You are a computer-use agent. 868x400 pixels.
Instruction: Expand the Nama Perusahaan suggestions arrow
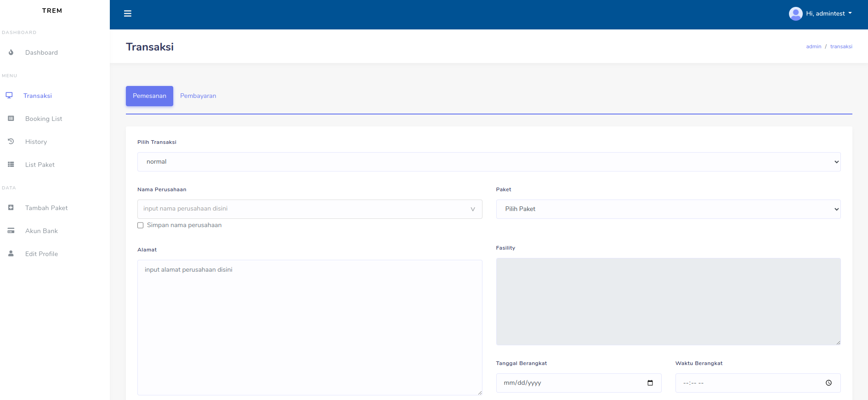tap(472, 209)
